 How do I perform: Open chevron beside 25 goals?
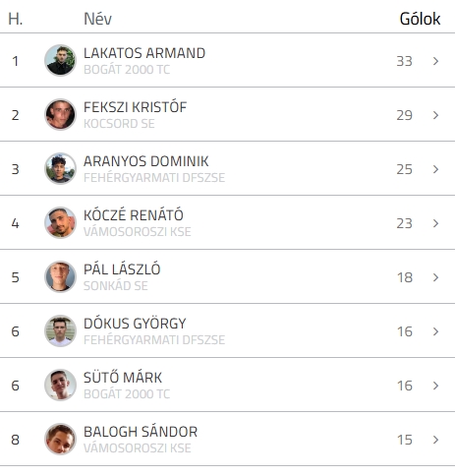tap(435, 169)
